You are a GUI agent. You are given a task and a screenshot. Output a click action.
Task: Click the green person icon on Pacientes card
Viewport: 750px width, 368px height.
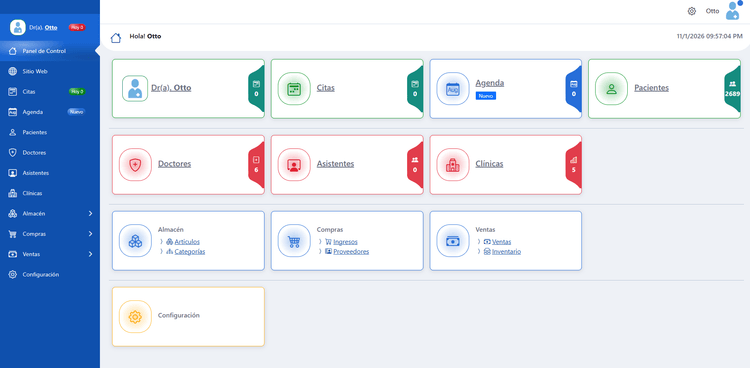click(611, 89)
